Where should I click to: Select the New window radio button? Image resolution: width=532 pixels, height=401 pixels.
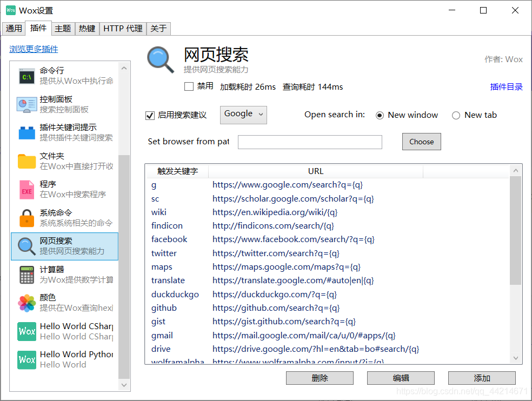click(380, 115)
